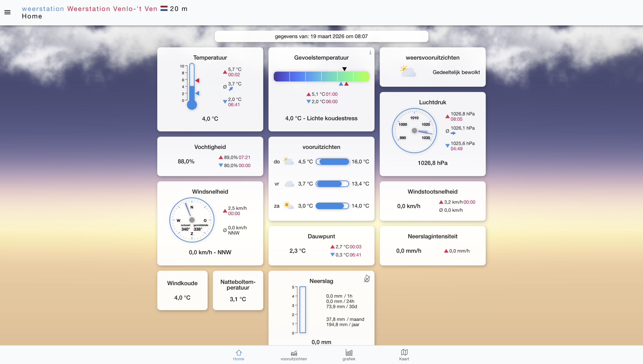This screenshot has width=643, height=364.
Task: Click the Gevoelstemperatuur info icon
Action: coord(370,53)
